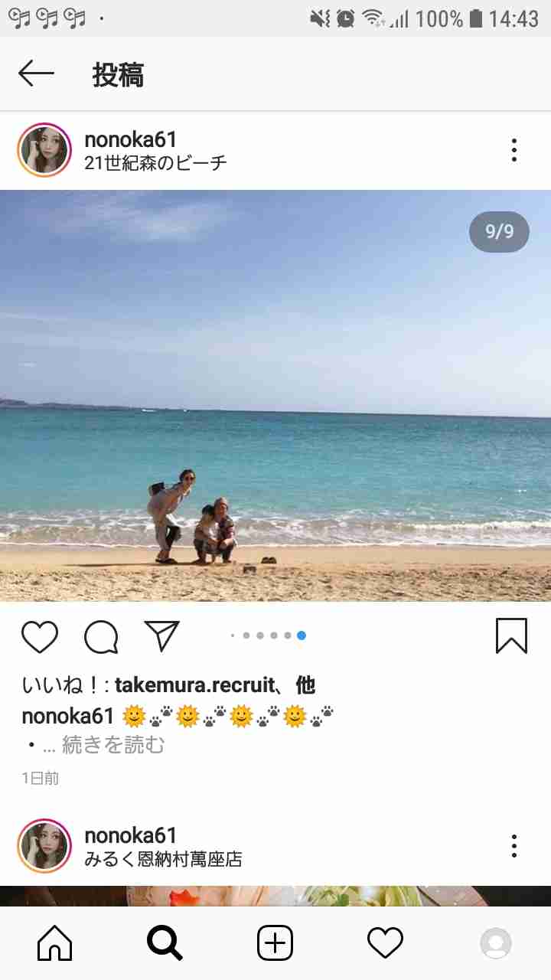Open the takemura.recruit liker profile
This screenshot has width=551, height=980.
194,685
